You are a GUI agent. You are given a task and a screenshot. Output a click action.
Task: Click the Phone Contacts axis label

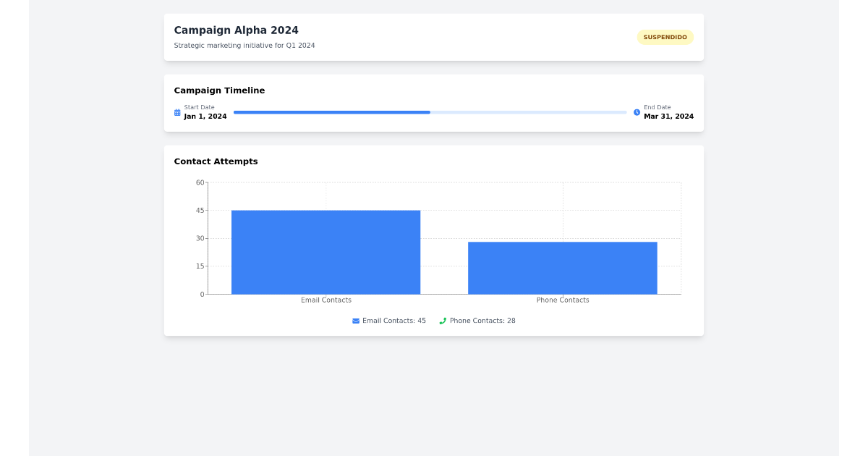[563, 300]
